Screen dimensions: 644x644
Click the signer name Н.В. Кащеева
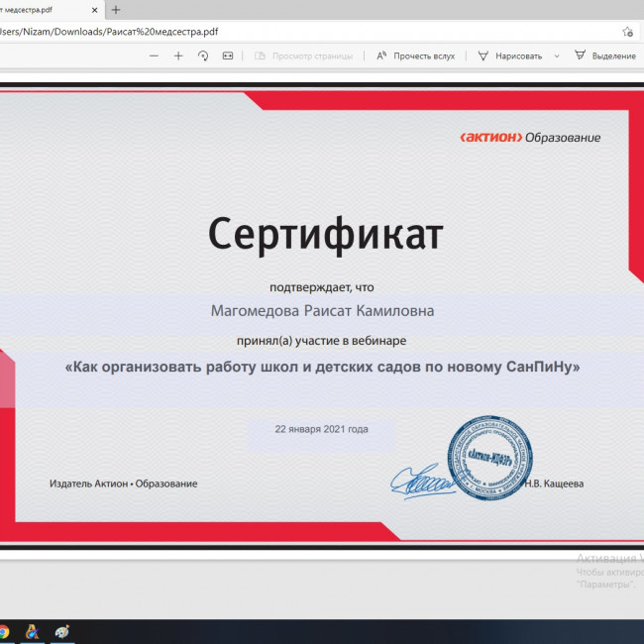[554, 483]
